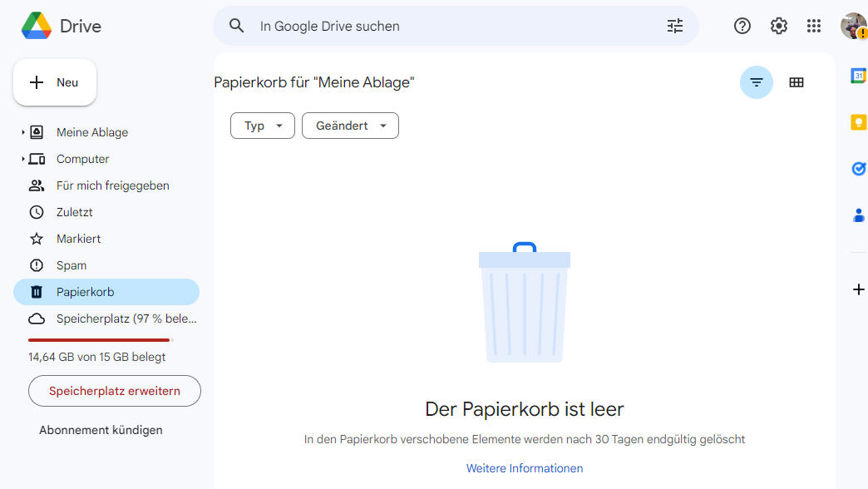Click the empty trash can illustration
Screen dimensions: 868x489
pyautogui.click(x=525, y=303)
